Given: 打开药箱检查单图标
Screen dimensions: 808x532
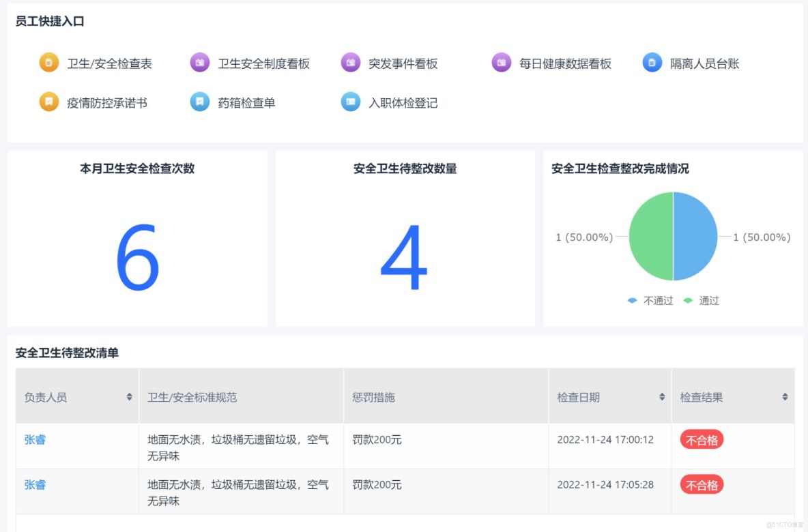Looking at the screenshot, I should [x=199, y=102].
